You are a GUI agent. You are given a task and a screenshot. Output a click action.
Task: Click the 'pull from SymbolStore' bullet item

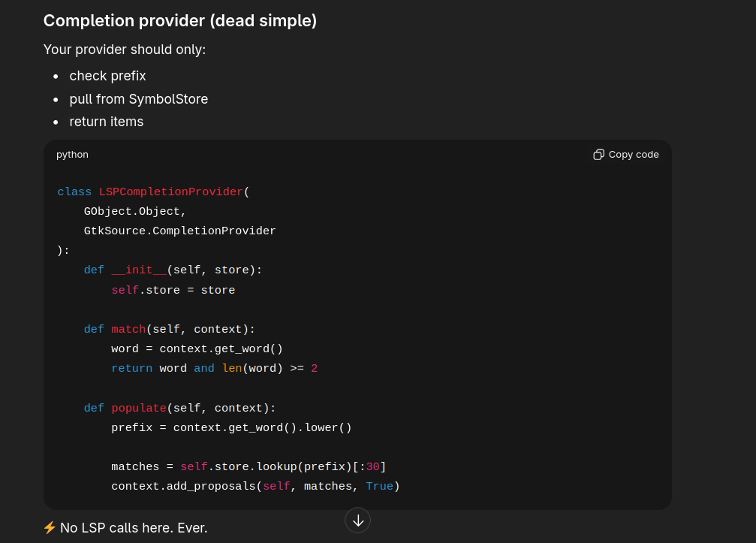coord(138,99)
